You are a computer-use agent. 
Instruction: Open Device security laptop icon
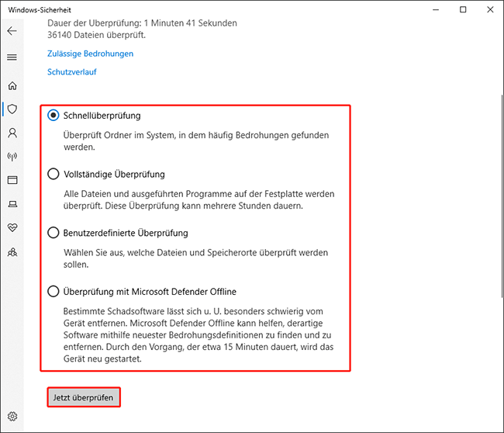point(12,204)
